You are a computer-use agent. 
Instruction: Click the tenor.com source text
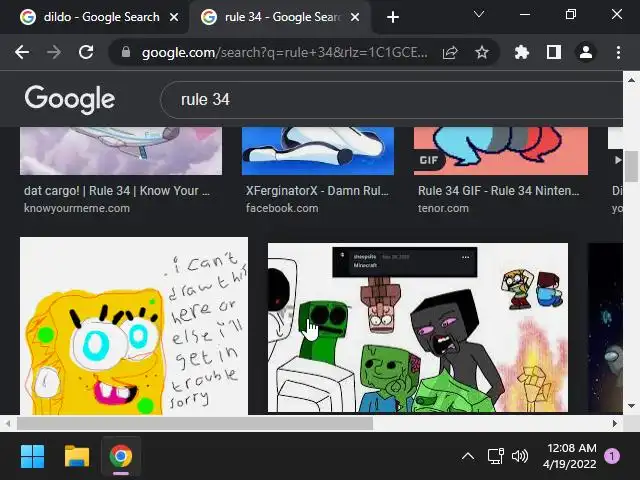pyautogui.click(x=443, y=208)
